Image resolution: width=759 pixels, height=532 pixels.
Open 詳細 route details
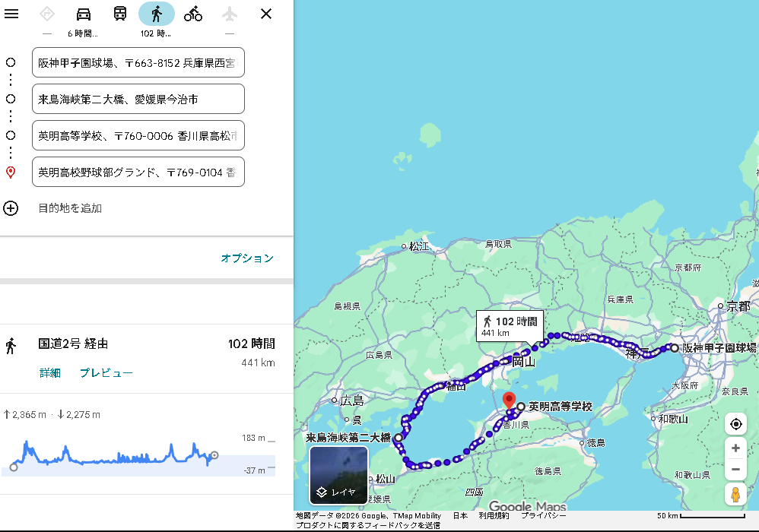(x=50, y=373)
